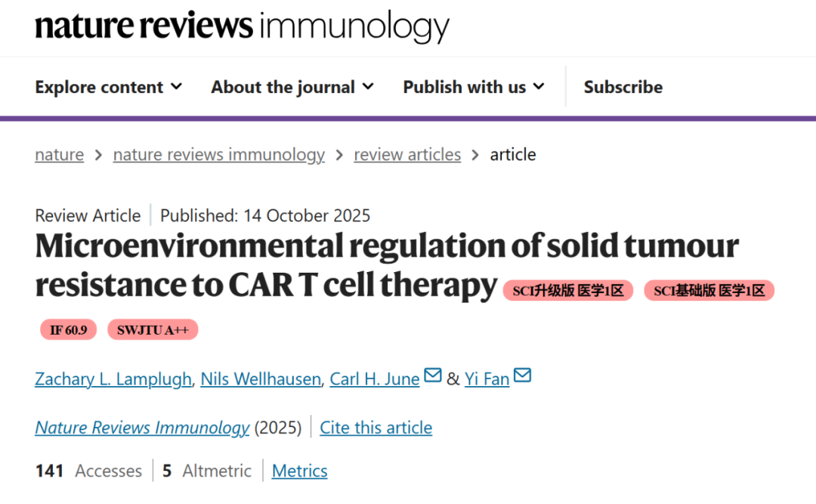Open the Metrics link
Screen dimensions: 816x504
pyautogui.click(x=299, y=471)
